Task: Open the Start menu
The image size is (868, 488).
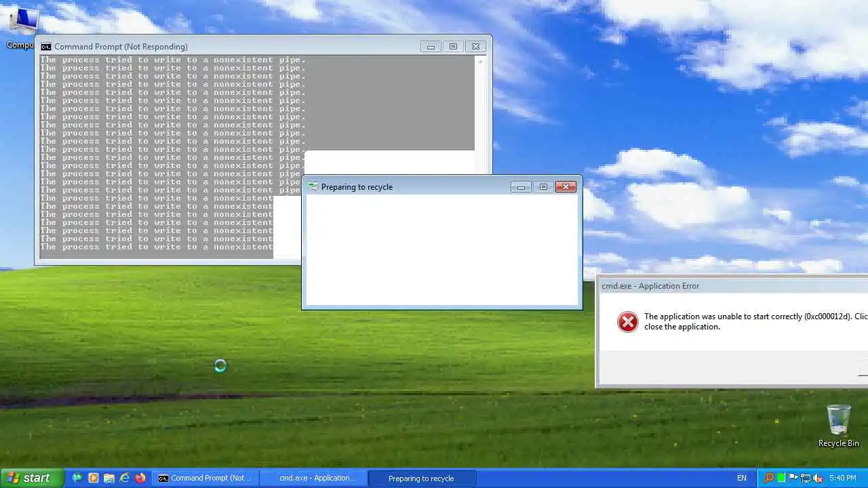Action: (x=32, y=478)
